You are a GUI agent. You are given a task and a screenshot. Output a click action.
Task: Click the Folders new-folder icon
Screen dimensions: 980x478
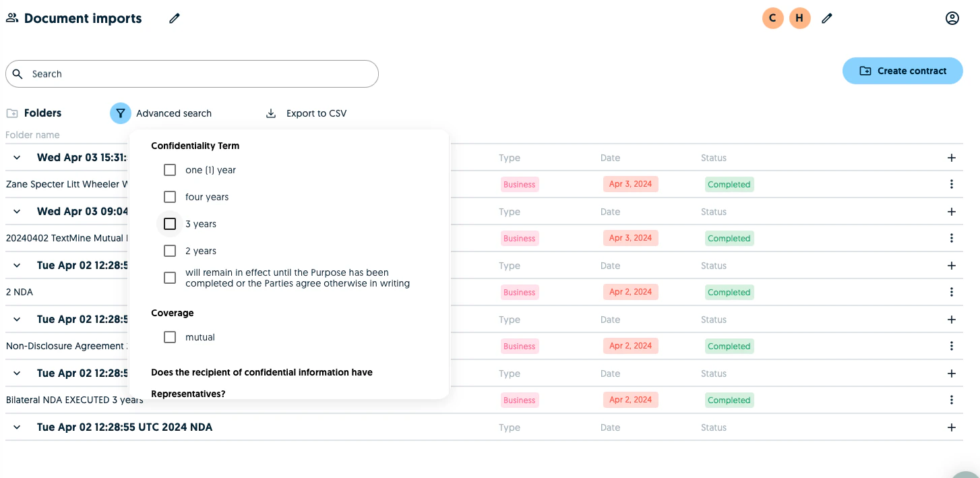coord(12,113)
